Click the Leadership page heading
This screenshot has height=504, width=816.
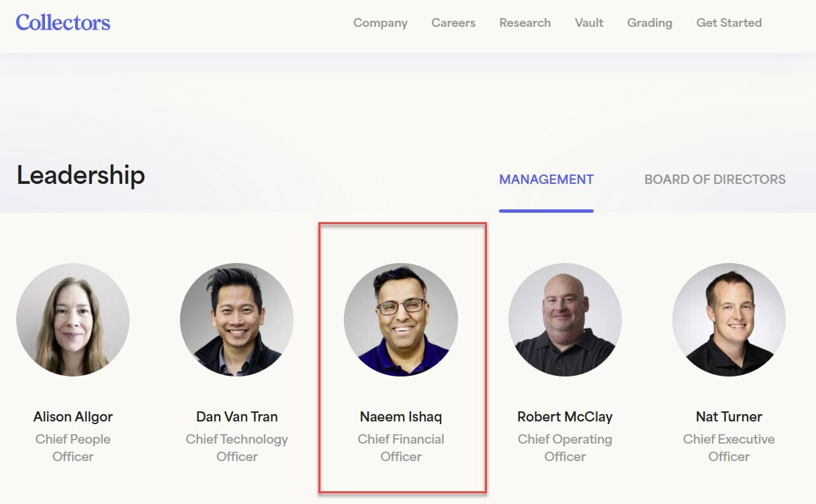(x=81, y=175)
